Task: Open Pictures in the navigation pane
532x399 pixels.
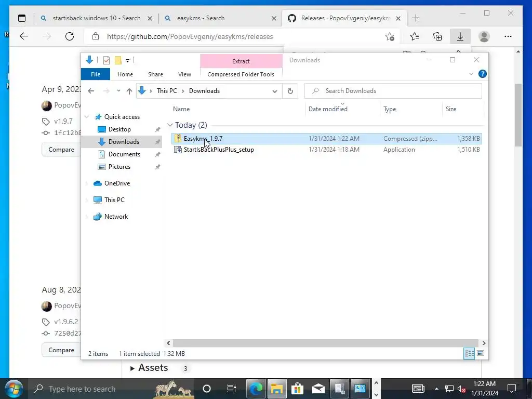Action: click(x=119, y=167)
